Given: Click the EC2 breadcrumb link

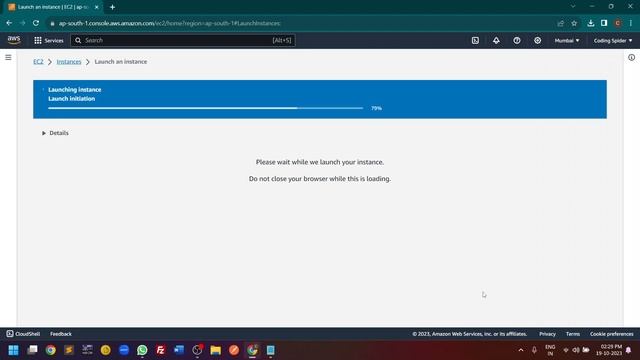Looking at the screenshot, I should click(38, 62).
